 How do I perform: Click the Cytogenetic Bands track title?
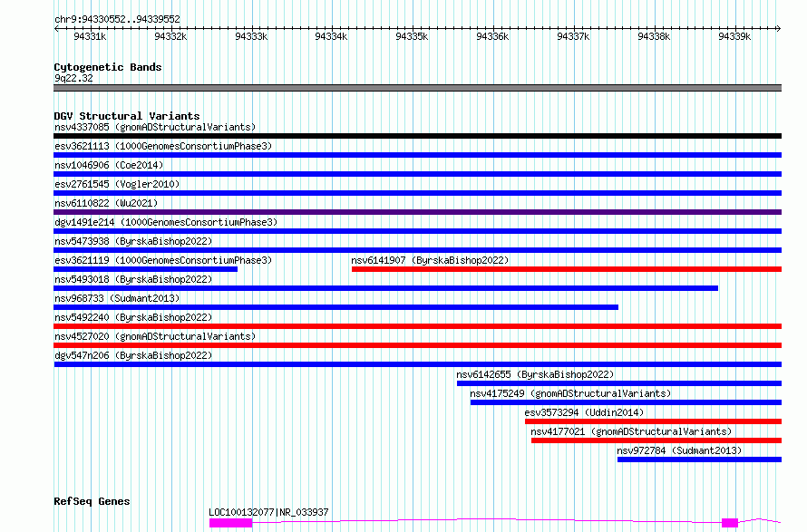[x=108, y=67]
